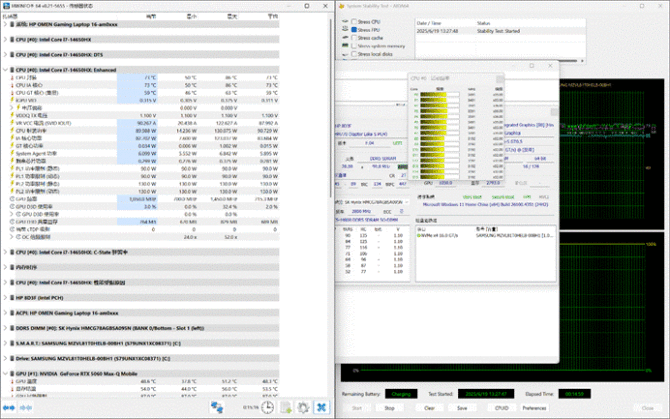Click the CPUID button
Viewport: 670px width, 419px height.
pyautogui.click(x=503, y=408)
